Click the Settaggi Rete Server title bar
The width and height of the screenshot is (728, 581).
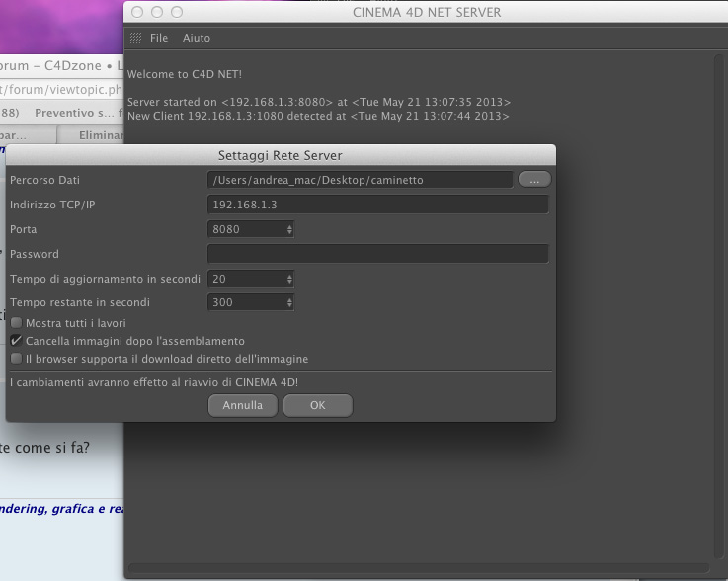coord(281,155)
